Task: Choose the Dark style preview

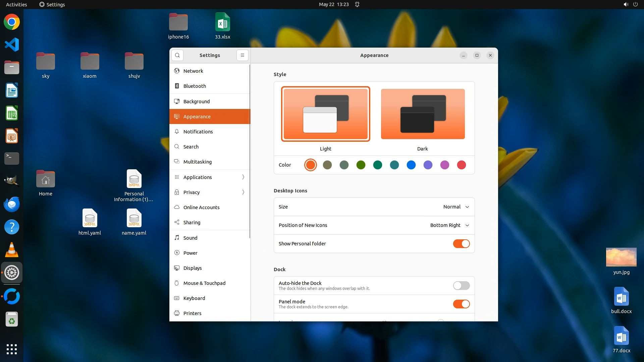Action: pos(423,114)
